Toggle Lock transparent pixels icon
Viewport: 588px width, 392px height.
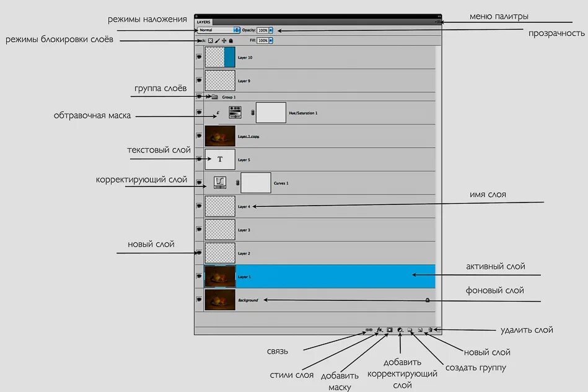(211, 40)
